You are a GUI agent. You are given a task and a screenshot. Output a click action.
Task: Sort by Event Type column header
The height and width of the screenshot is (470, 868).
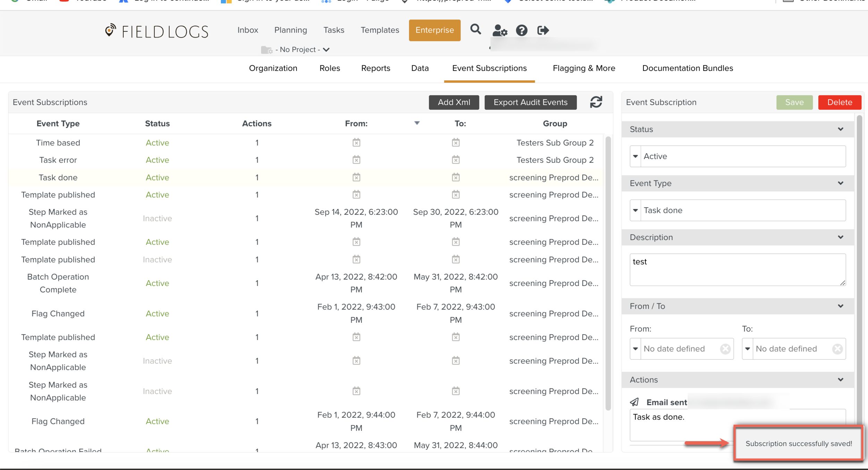[x=58, y=123]
